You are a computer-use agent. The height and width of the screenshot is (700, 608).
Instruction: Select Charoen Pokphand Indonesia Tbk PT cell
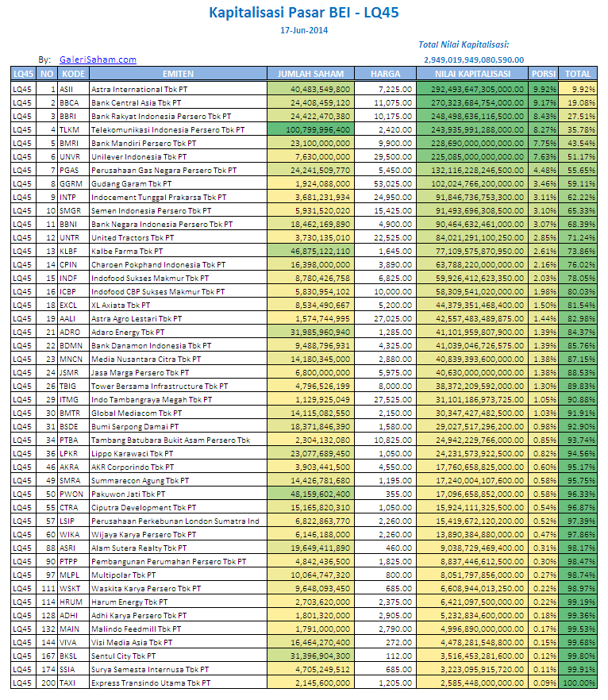coord(178,265)
